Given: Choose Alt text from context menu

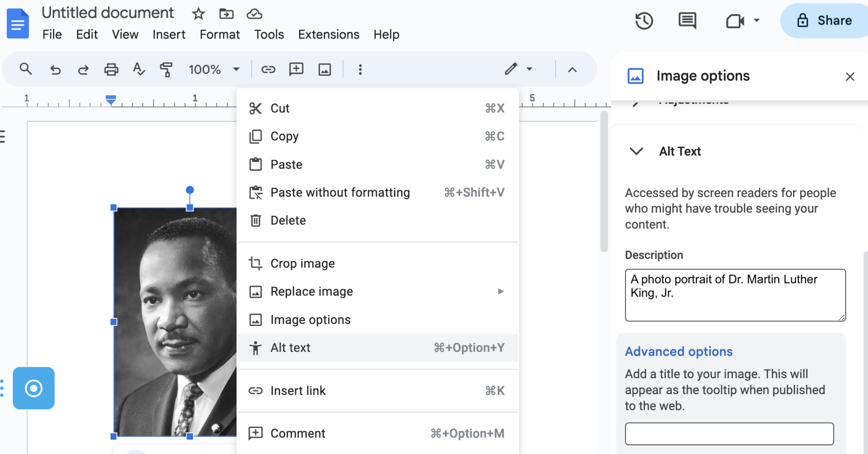Looking at the screenshot, I should click(291, 348).
